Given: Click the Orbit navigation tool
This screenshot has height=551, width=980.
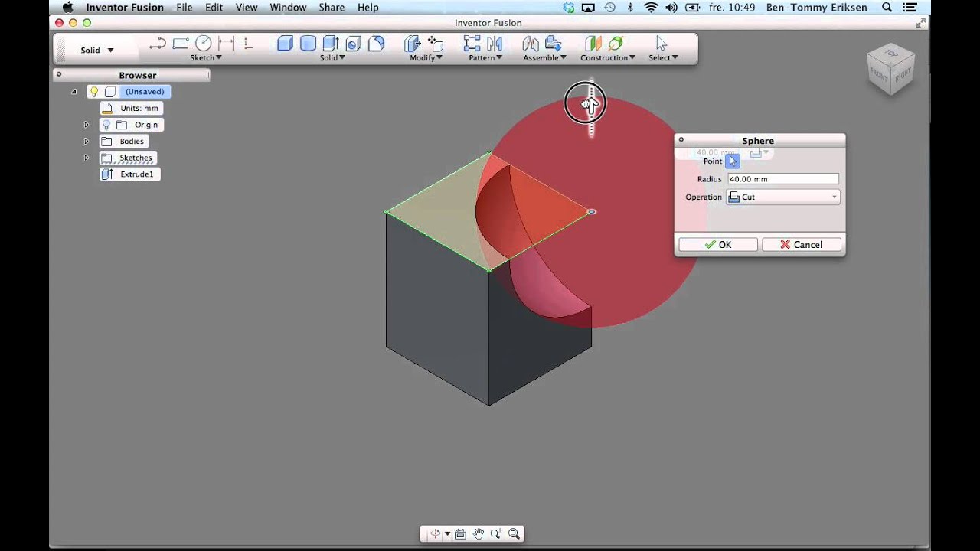Looking at the screenshot, I should (x=435, y=534).
